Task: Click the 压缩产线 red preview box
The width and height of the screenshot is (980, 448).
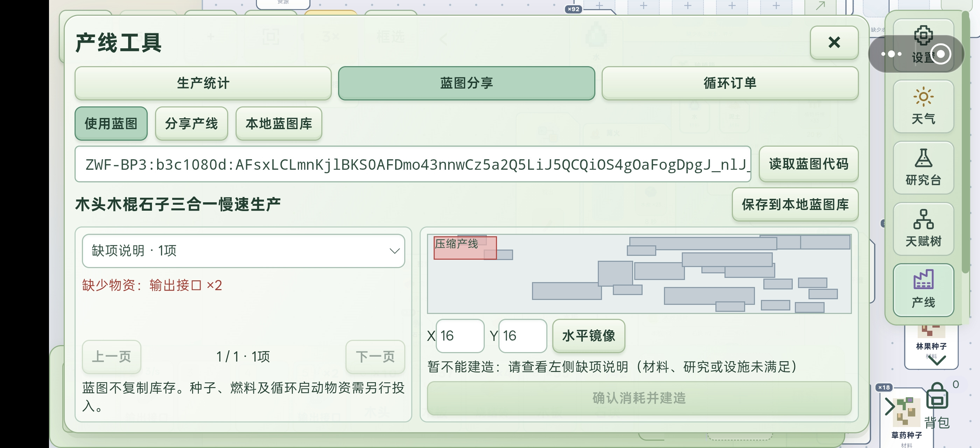Action: pos(465,248)
